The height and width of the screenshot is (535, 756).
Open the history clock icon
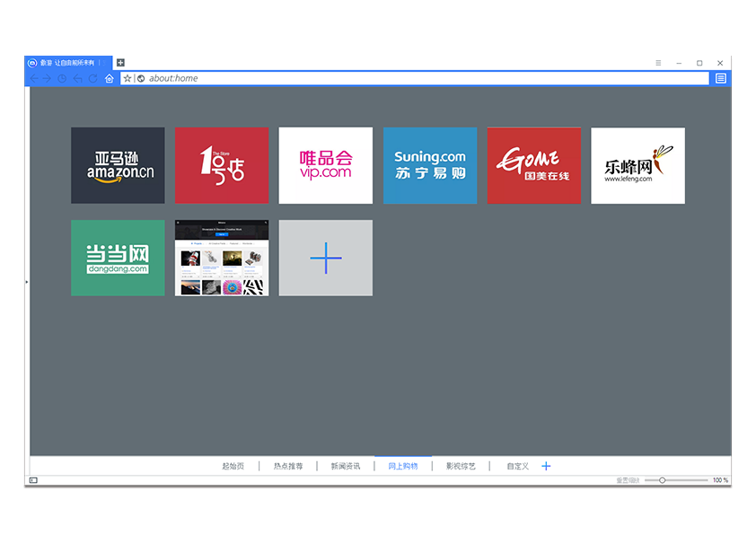(x=62, y=79)
